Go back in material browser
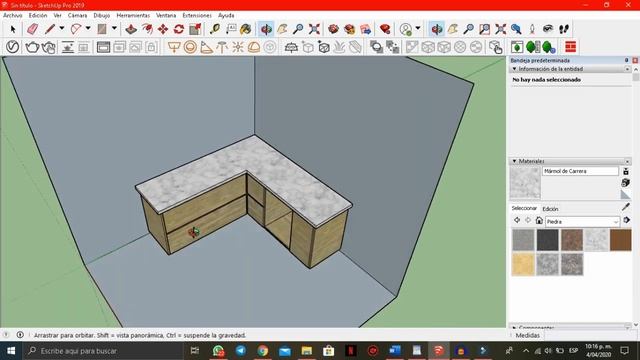Image resolution: width=640 pixels, height=360 pixels. click(517, 220)
